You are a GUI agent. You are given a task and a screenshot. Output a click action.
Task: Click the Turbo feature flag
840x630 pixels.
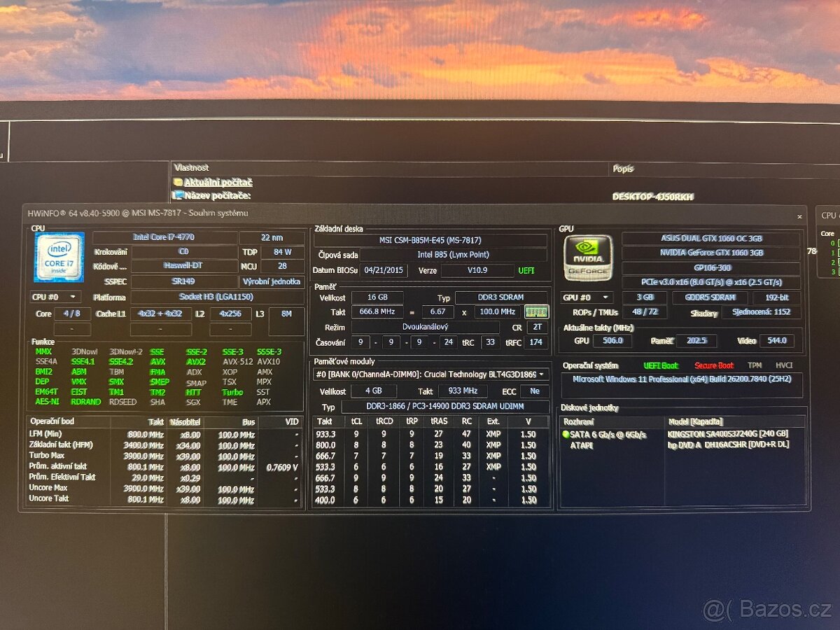232,392
